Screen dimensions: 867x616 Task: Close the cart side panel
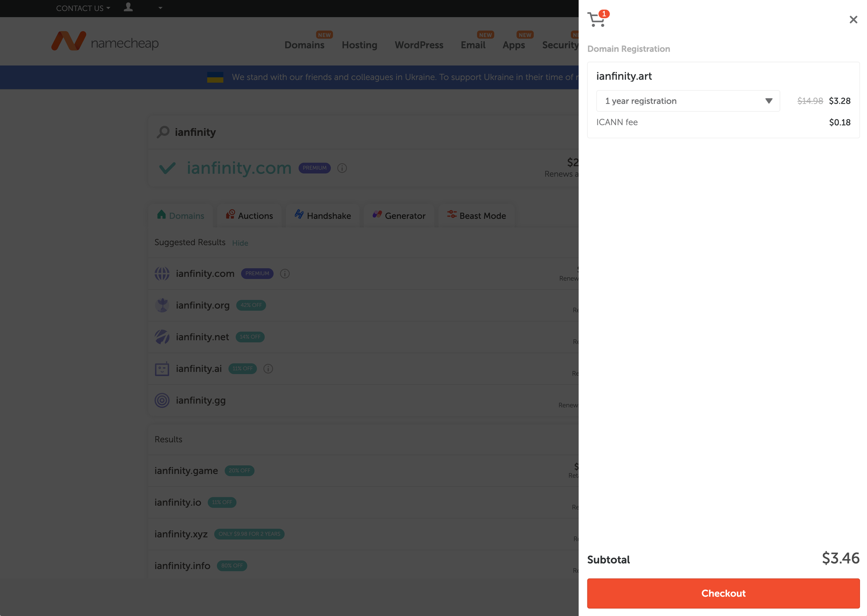pyautogui.click(x=853, y=19)
